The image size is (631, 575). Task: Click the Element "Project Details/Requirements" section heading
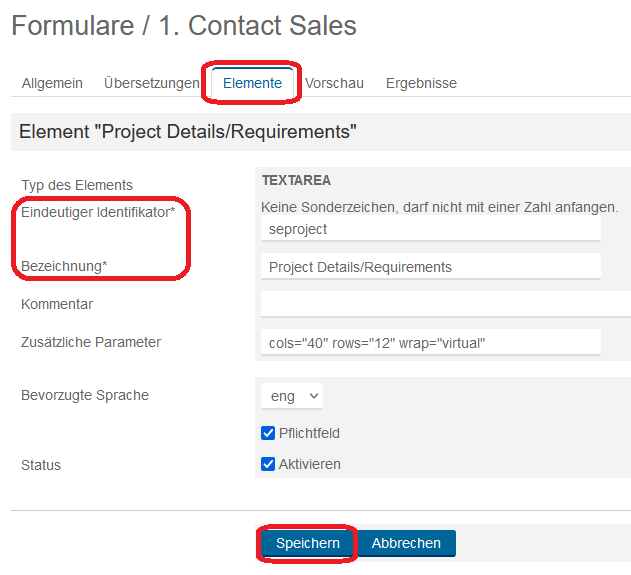[x=188, y=131]
